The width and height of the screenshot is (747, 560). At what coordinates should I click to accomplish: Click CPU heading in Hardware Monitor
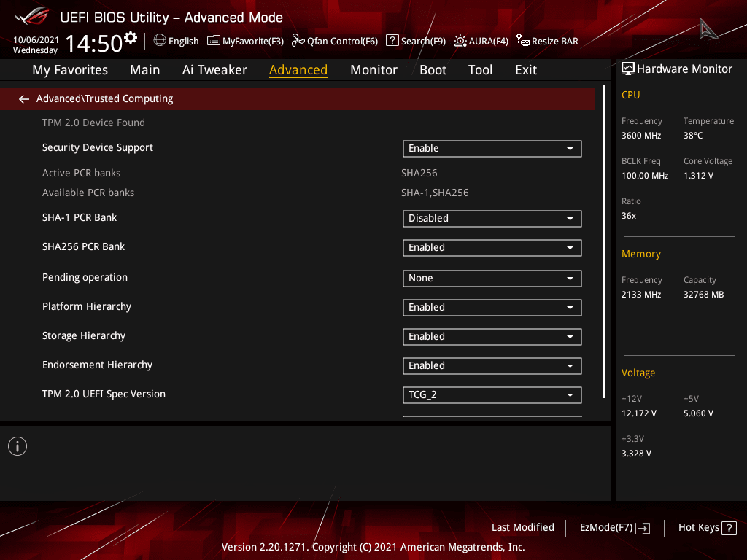(630, 95)
